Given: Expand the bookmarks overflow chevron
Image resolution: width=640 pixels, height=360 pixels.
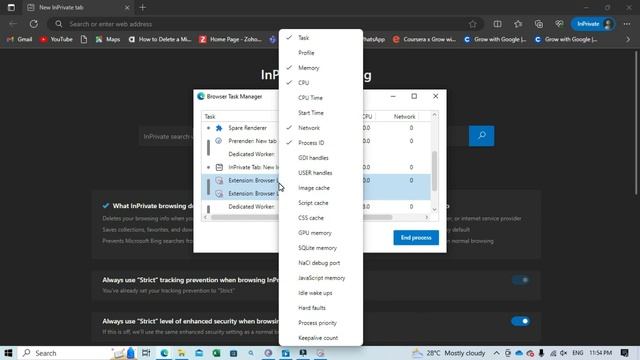Looking at the screenshot, I should point(628,40).
